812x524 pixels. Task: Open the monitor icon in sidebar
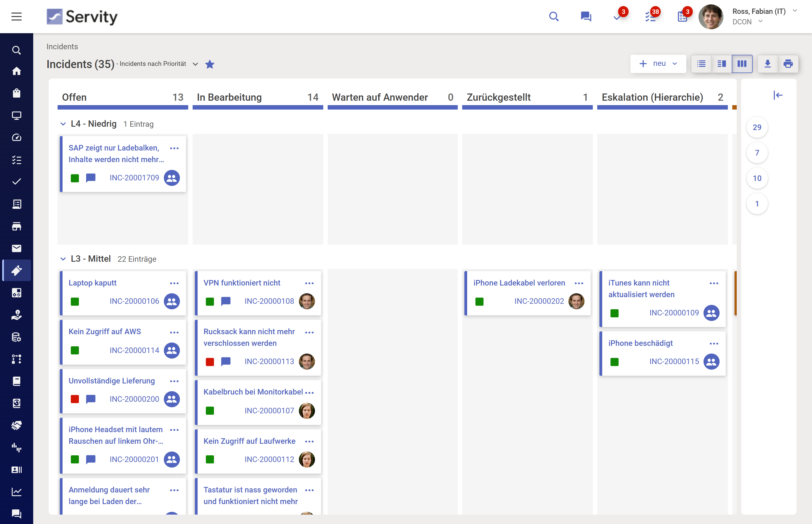click(16, 115)
